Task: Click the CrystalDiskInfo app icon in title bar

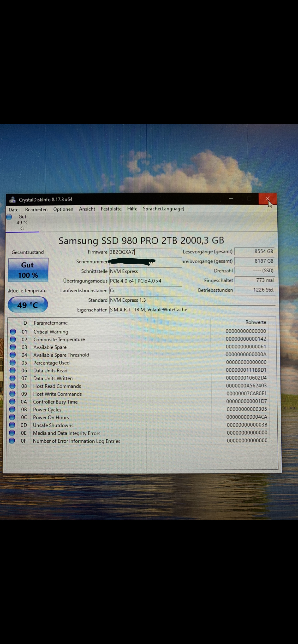Action: [12, 200]
